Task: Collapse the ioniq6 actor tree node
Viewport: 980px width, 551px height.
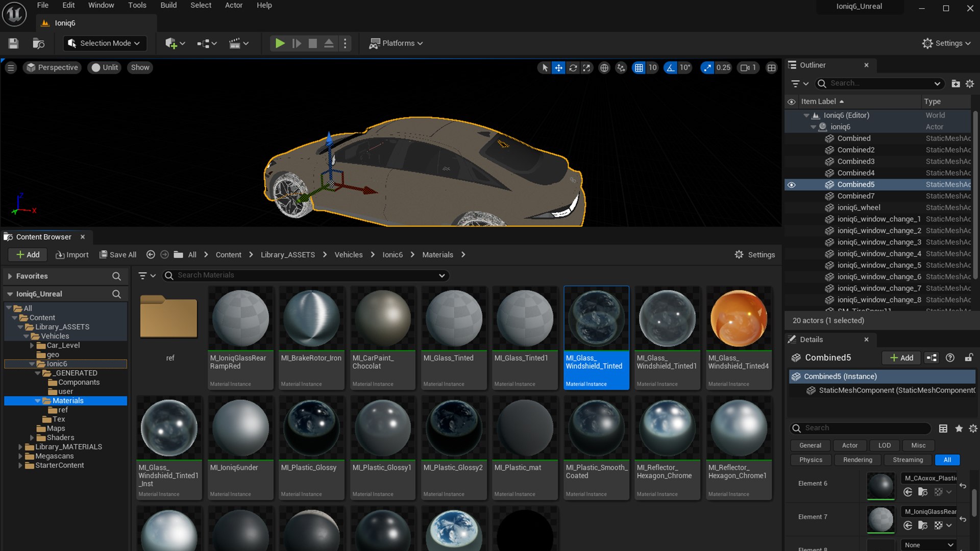Action: (813, 127)
